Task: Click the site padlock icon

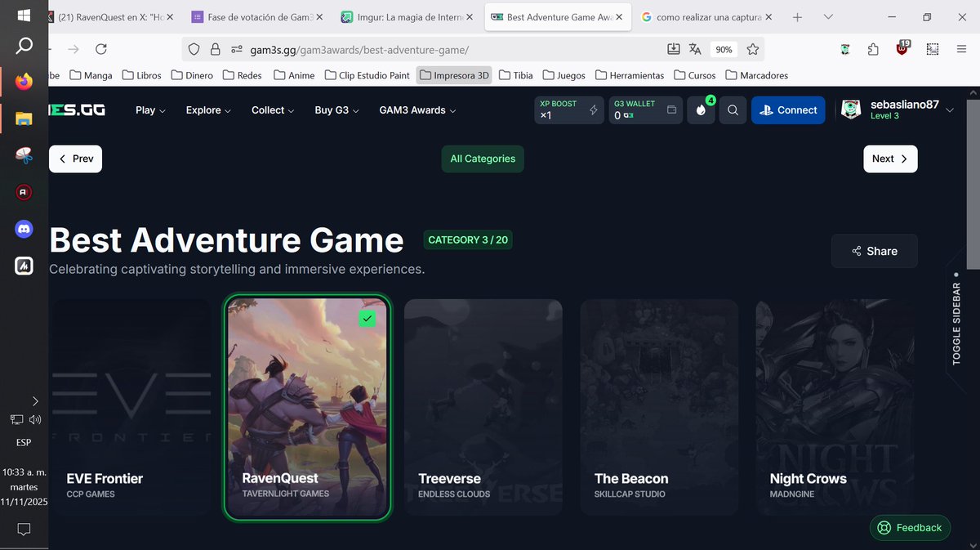Action: [x=216, y=49]
